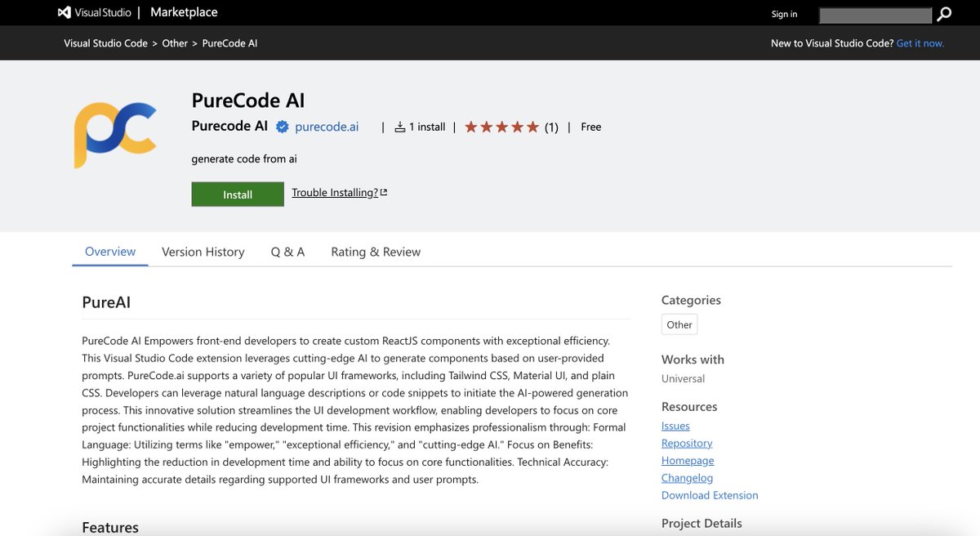Click the Download Extension link

click(x=710, y=495)
